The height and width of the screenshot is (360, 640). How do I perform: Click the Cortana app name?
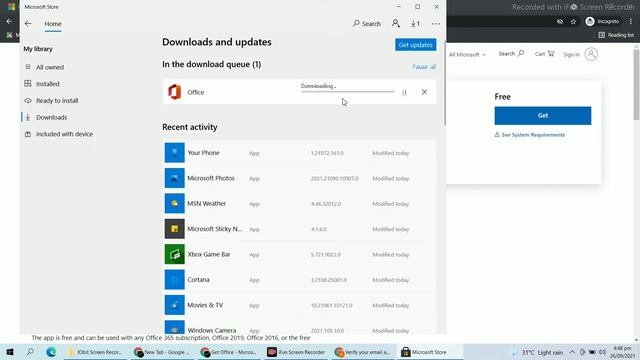(198, 280)
